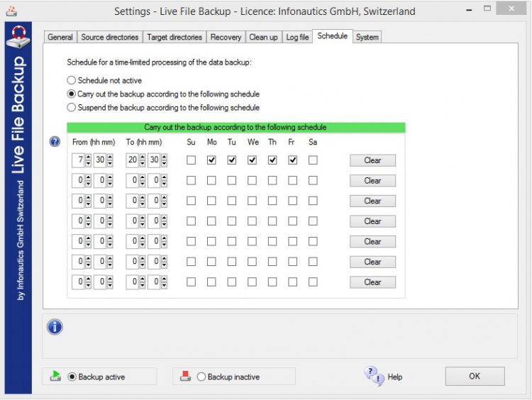Select the Schedule tab

[x=333, y=36]
